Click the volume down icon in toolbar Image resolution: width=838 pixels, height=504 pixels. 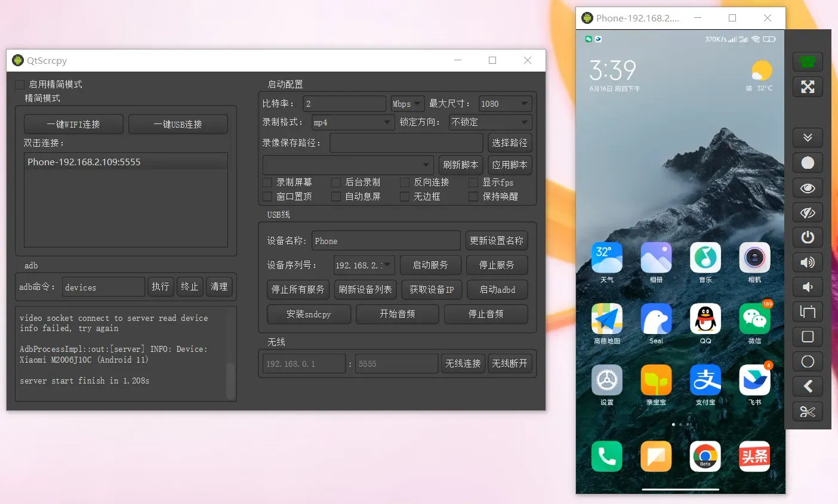[x=808, y=287]
